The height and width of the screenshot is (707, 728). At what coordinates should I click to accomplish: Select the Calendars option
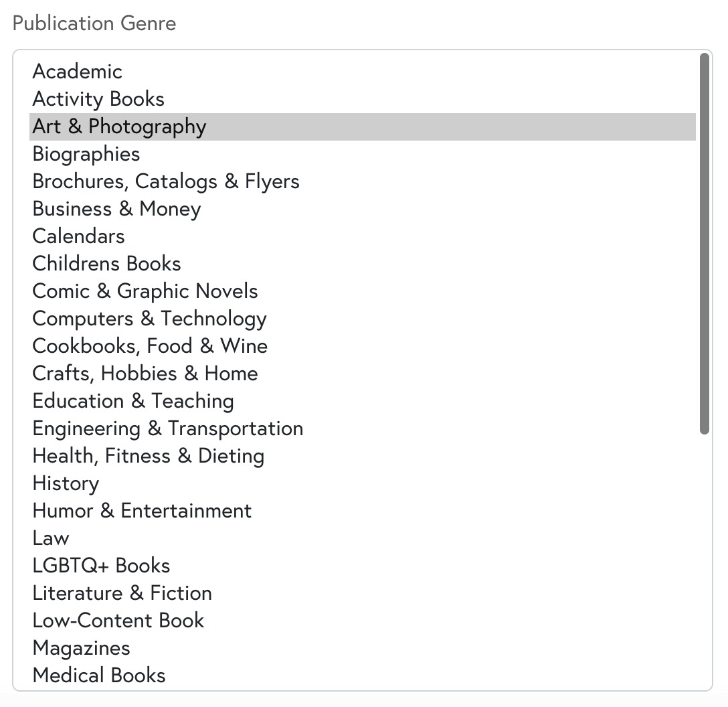coord(78,236)
